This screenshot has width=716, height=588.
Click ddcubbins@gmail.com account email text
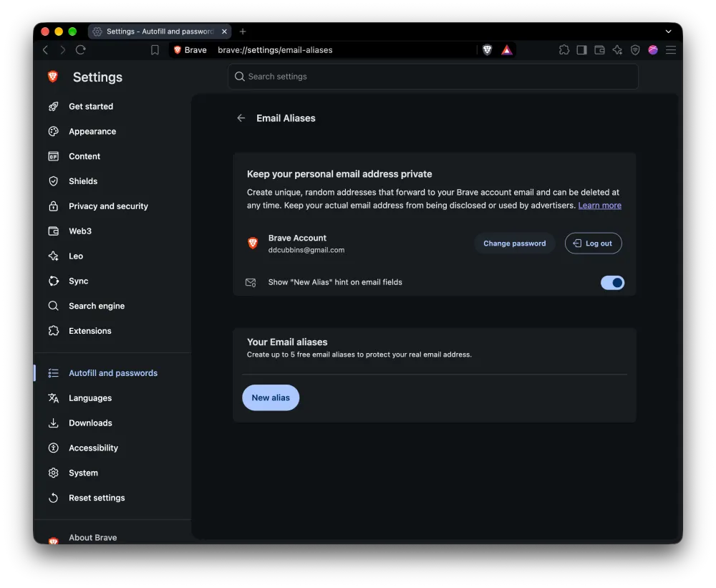[x=306, y=250]
